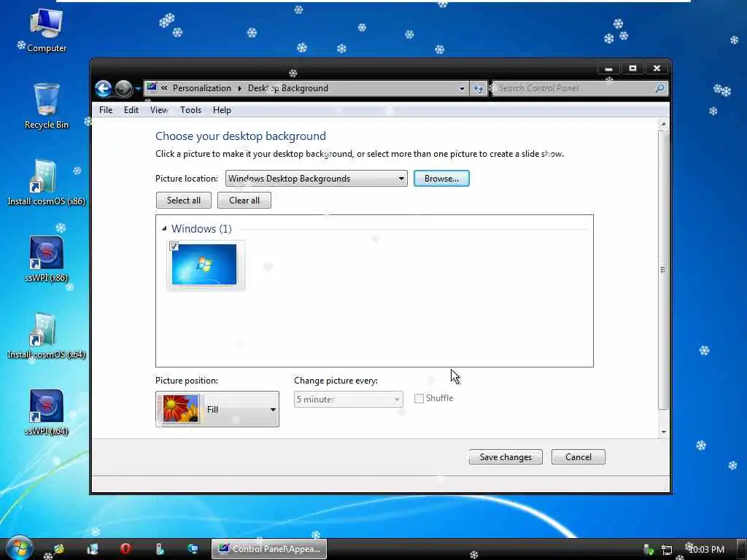Click the Clear all button
This screenshot has width=747, height=560.
point(244,201)
